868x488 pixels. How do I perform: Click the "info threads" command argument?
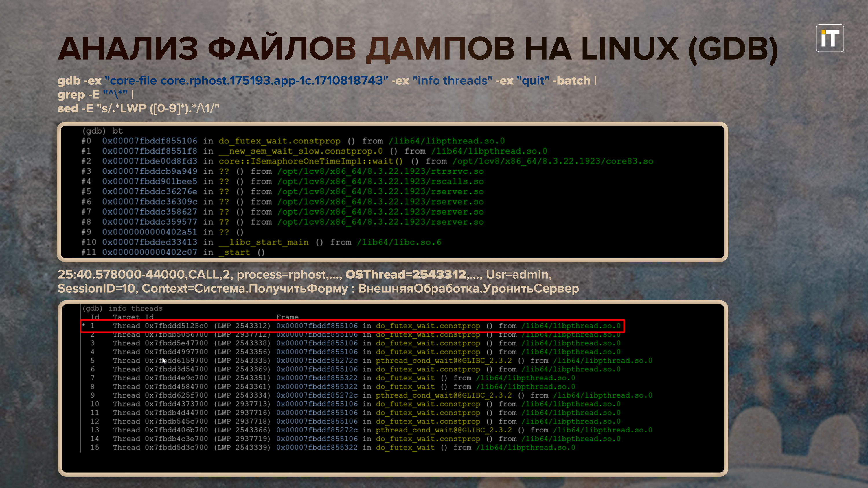452,80
